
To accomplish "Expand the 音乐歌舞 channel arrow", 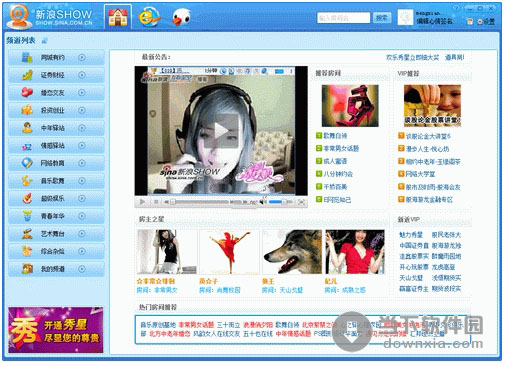I will click(82, 181).
